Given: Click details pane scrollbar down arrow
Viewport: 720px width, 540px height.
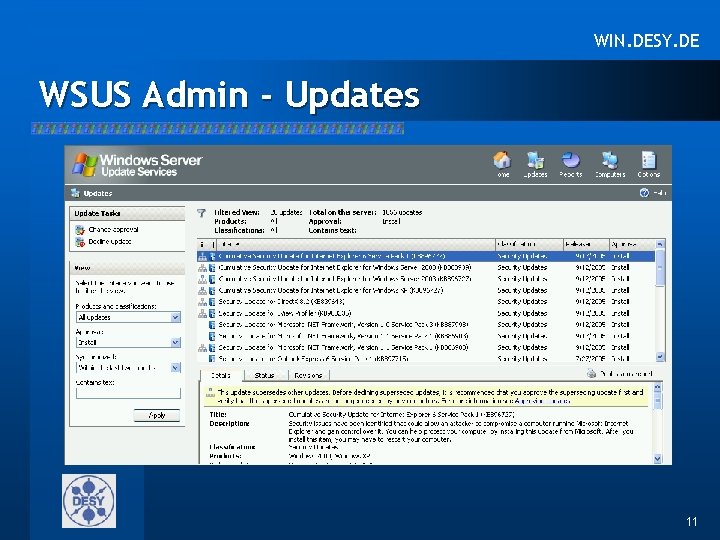Looking at the screenshot, I should [657, 458].
